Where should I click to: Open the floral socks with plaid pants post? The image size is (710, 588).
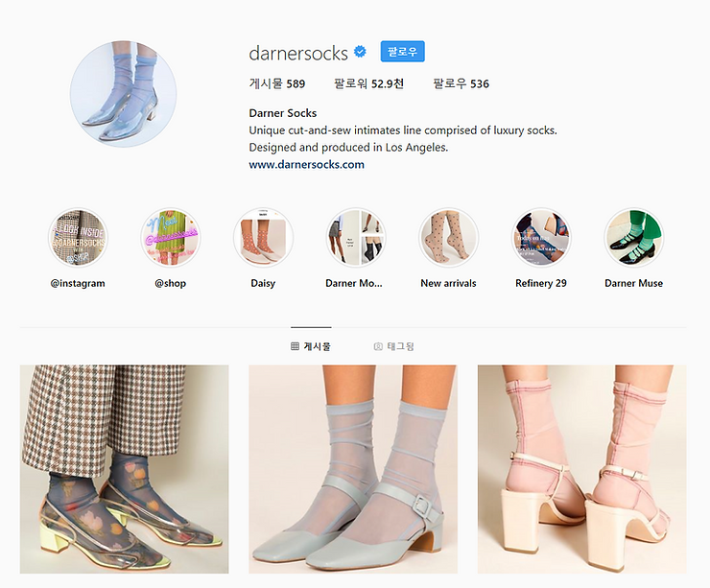(x=124, y=469)
